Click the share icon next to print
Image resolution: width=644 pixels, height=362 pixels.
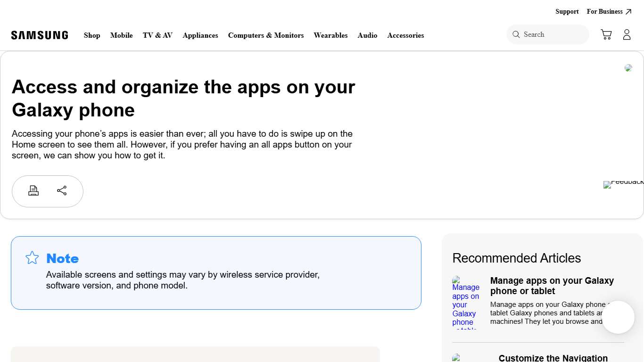[62, 190]
